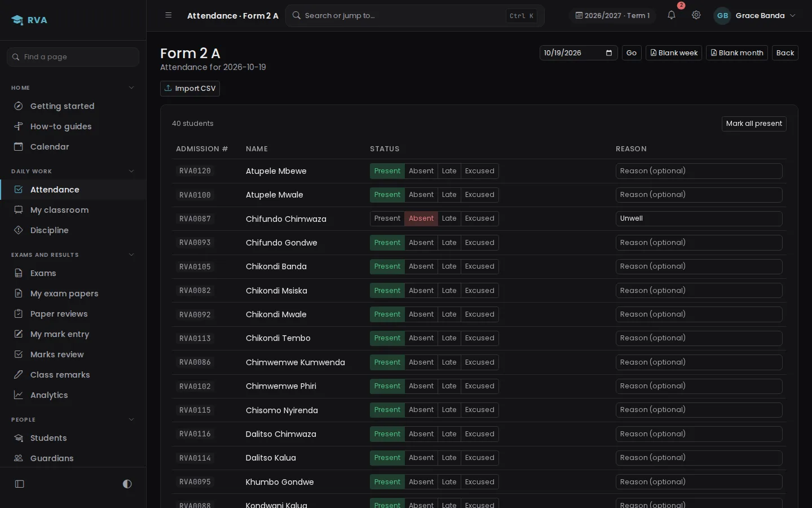Open calendar picker icon in date field
Viewport: 812px width, 508px height.
pos(609,53)
